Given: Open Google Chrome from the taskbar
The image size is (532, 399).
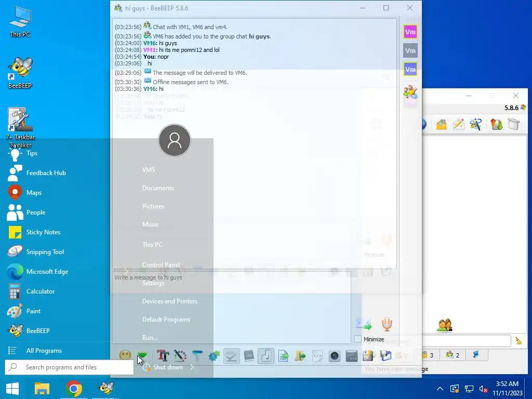Looking at the screenshot, I should coord(74,389).
